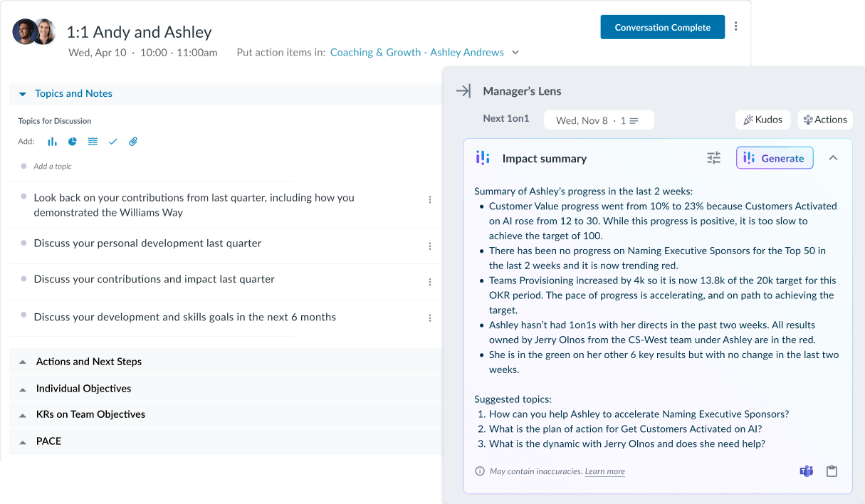
Task: Open options menu for personal development topic
Action: pyautogui.click(x=430, y=245)
